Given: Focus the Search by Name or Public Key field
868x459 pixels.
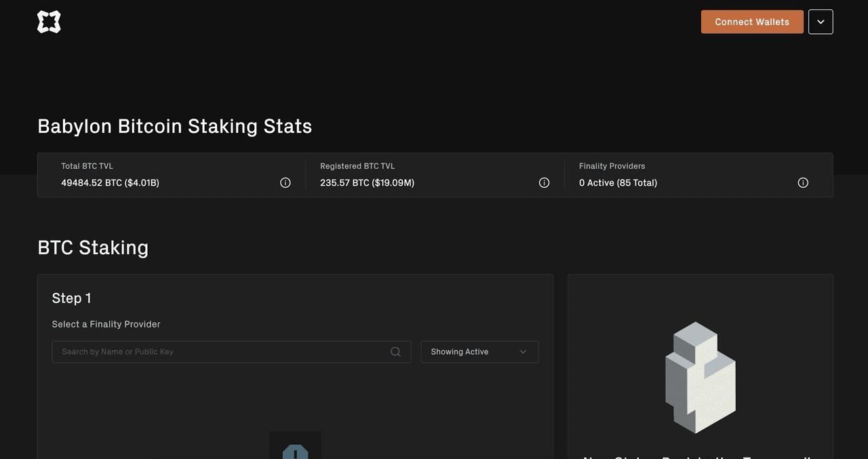Looking at the screenshot, I should [232, 352].
